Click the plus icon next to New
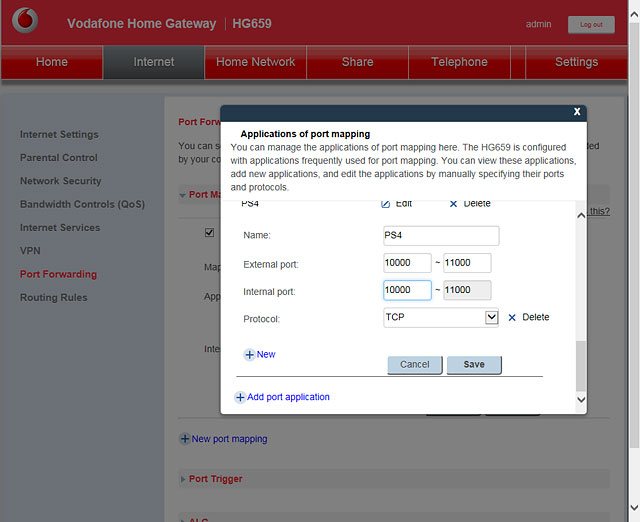The image size is (640, 522). pyautogui.click(x=249, y=355)
